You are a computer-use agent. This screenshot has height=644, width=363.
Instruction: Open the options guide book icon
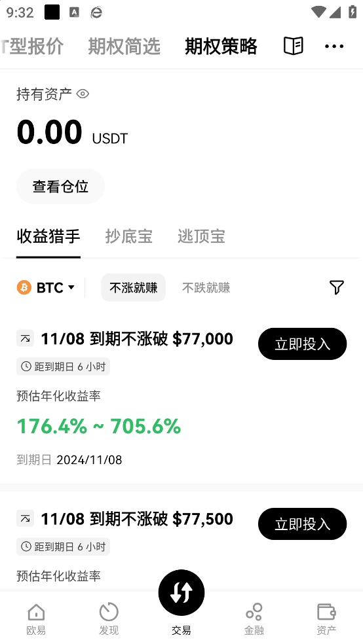point(294,46)
